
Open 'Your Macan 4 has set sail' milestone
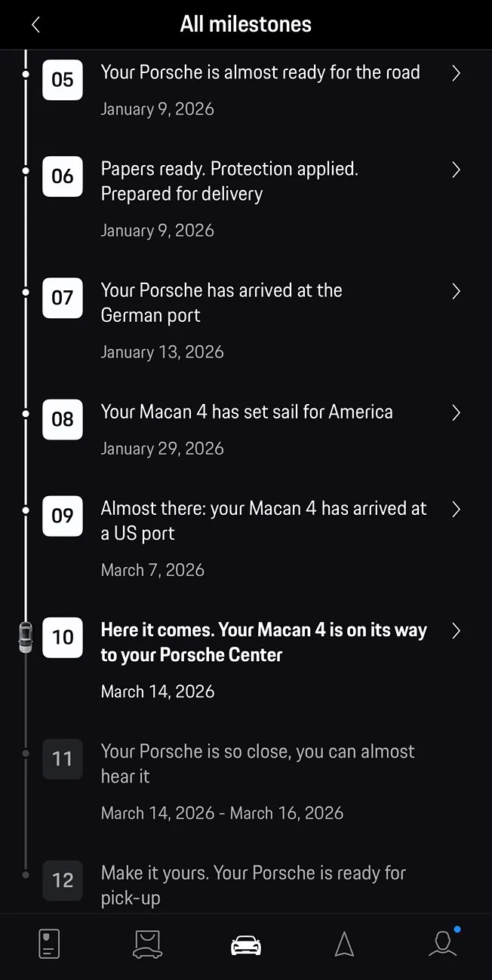(x=247, y=412)
